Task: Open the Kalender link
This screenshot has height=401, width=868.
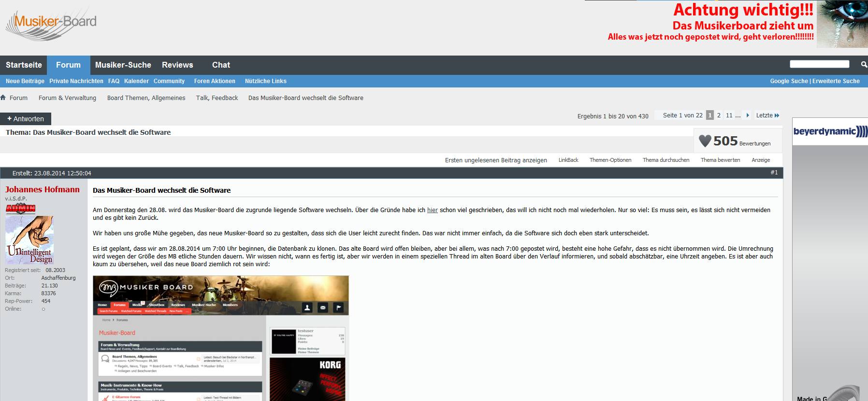Action: click(136, 81)
